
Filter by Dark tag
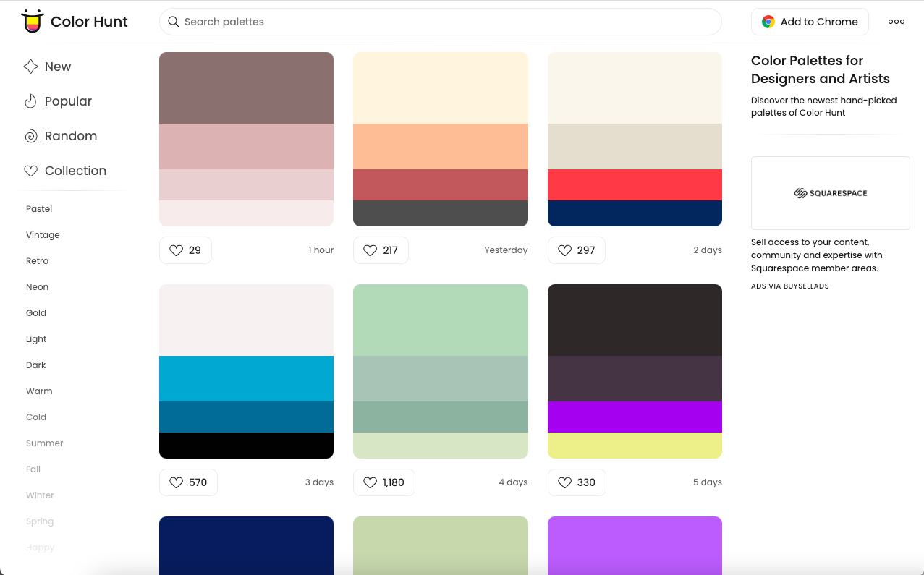[36, 365]
